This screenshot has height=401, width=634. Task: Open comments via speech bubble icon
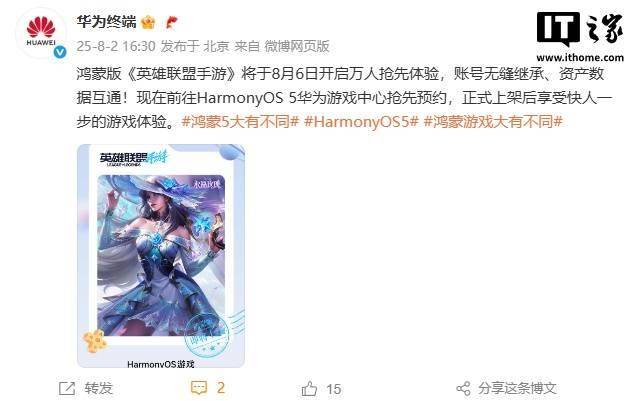pos(199,388)
